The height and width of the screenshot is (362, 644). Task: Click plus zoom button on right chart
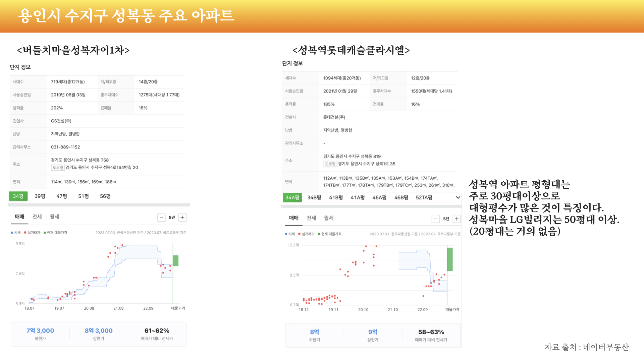pos(457,219)
